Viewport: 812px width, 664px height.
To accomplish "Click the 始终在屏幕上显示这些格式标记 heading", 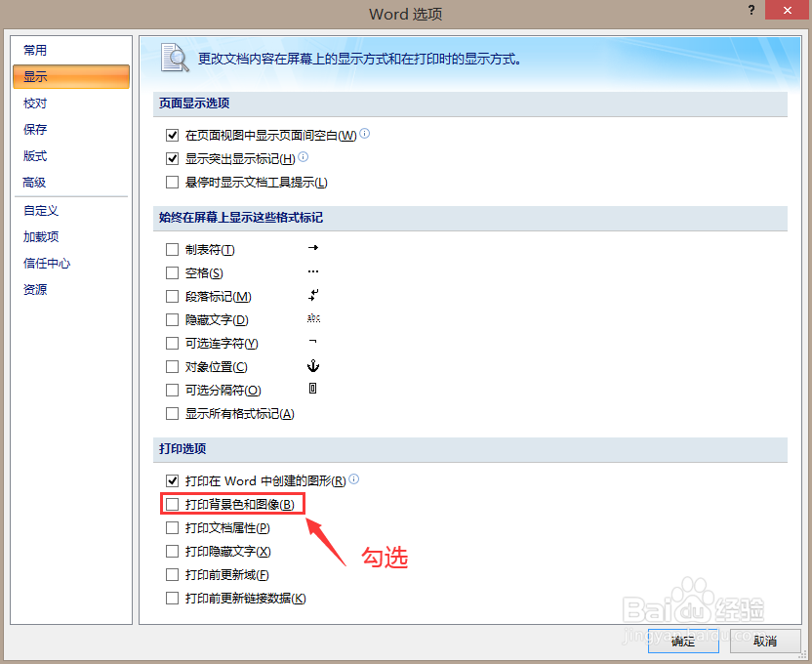I will tap(241, 218).
